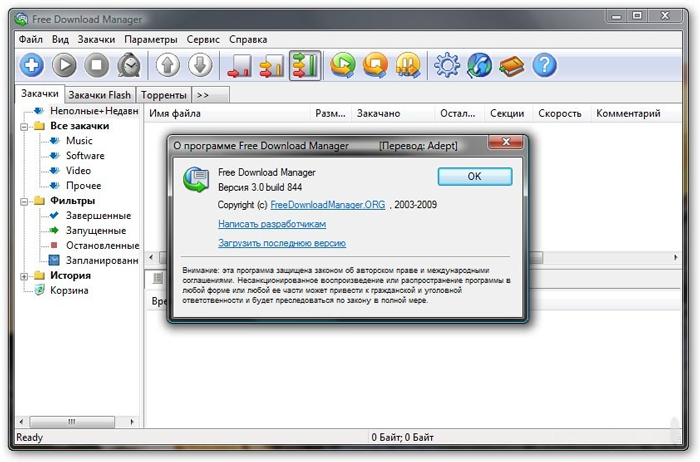Select the Прочее category
700x462 pixels.
[x=83, y=186]
